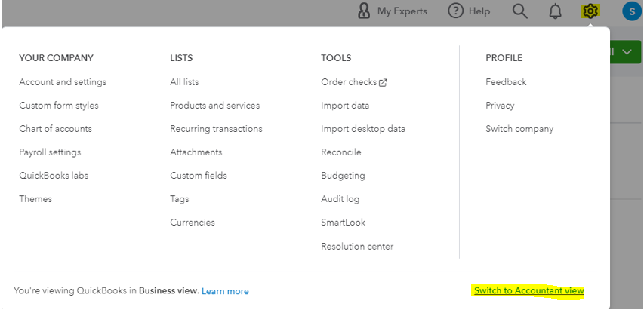Select Themes under Your Company
The width and height of the screenshot is (644, 310).
(x=35, y=199)
